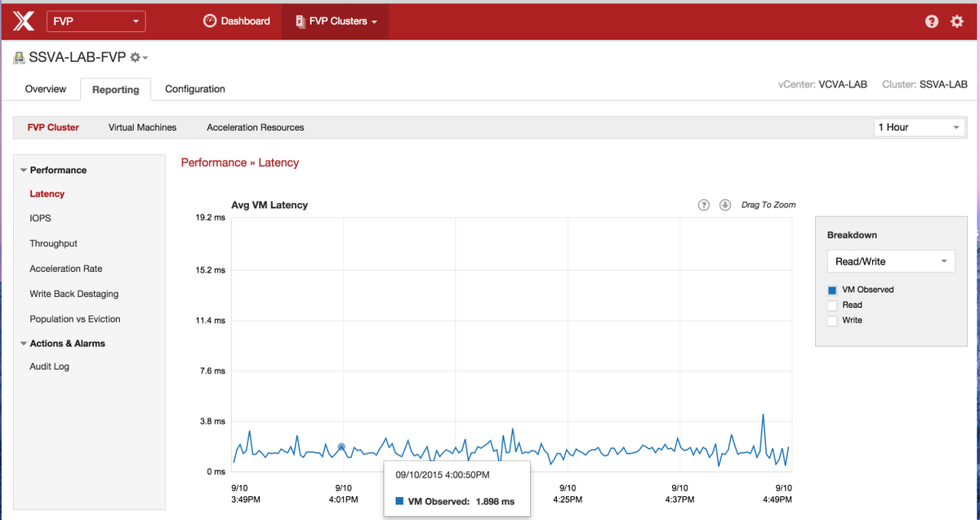Image resolution: width=980 pixels, height=520 pixels.
Task: Click the chart help question icon
Action: pyautogui.click(x=703, y=205)
